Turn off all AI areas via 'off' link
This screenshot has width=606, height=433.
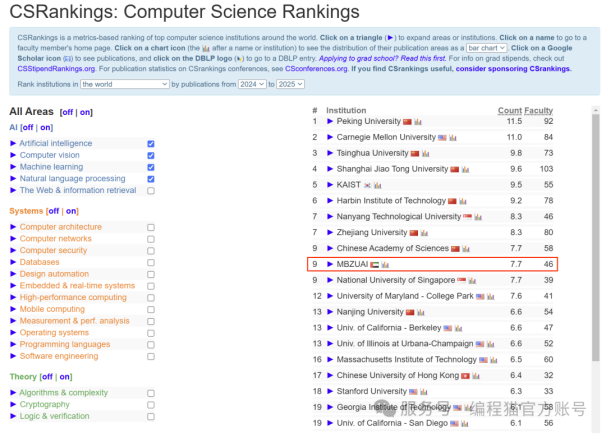(x=27, y=128)
